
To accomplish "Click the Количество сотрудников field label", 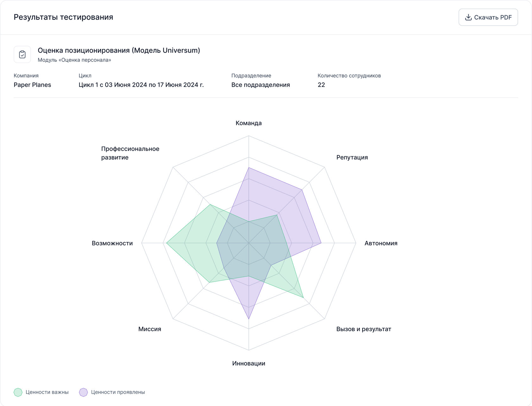I will click(349, 75).
